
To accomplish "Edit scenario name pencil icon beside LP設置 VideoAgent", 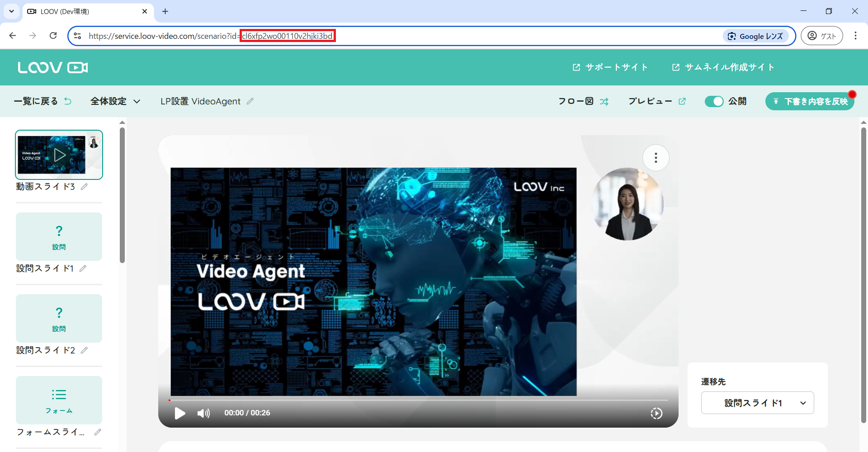I will (x=250, y=101).
